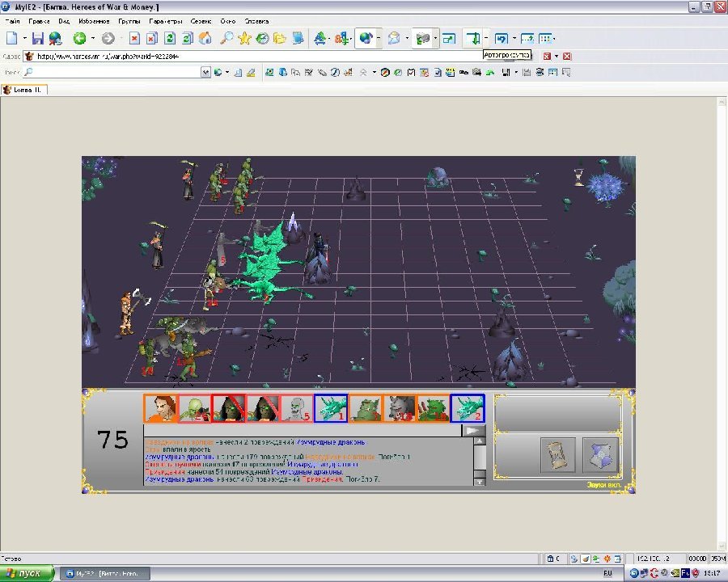
Task: Click the Home house icon
Action: pos(205,39)
